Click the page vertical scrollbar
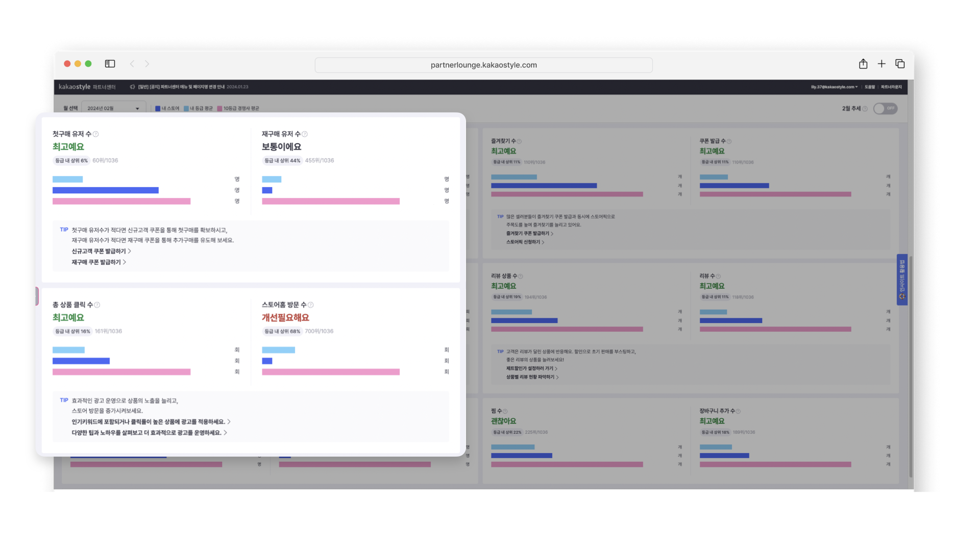Viewport: 980px width, 551px height. click(911, 366)
